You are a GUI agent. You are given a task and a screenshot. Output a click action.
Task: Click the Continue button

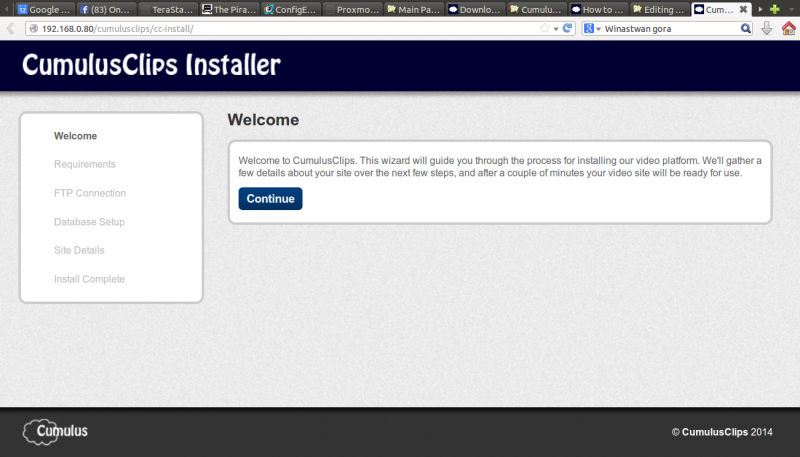pos(270,198)
